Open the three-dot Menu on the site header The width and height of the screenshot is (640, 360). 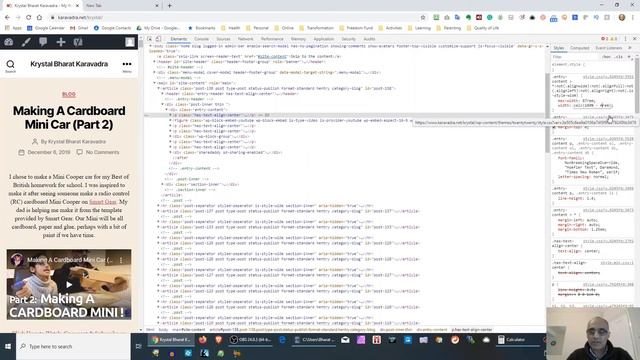click(127, 64)
